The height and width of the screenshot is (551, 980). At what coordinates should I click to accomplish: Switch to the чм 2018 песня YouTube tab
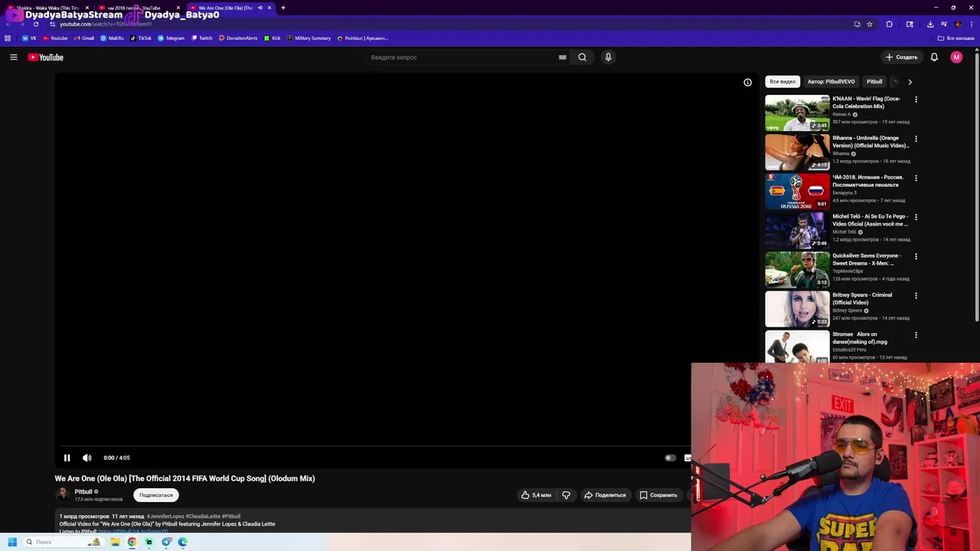(x=138, y=8)
